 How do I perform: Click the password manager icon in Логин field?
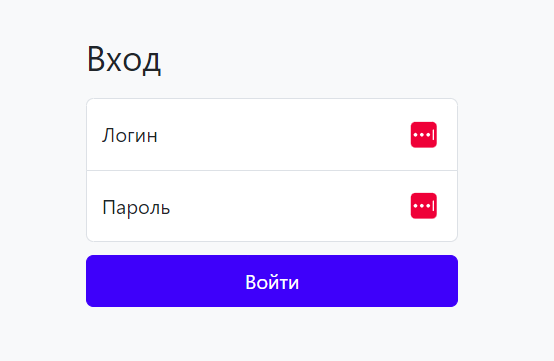(x=424, y=135)
